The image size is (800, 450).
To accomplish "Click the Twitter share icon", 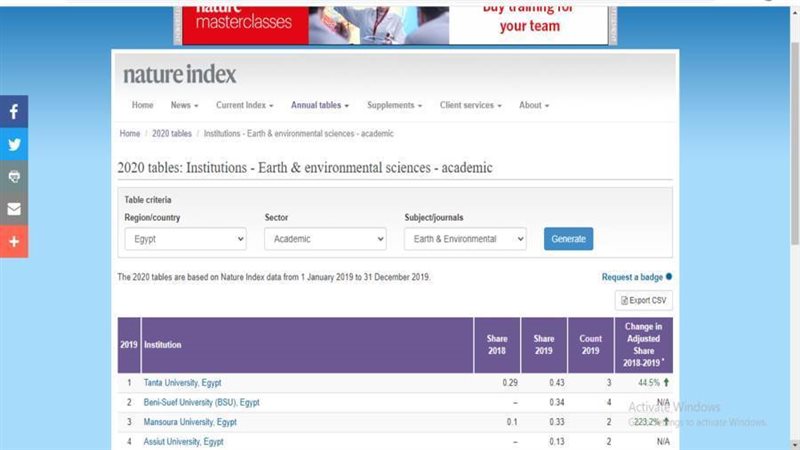I will coord(14,144).
